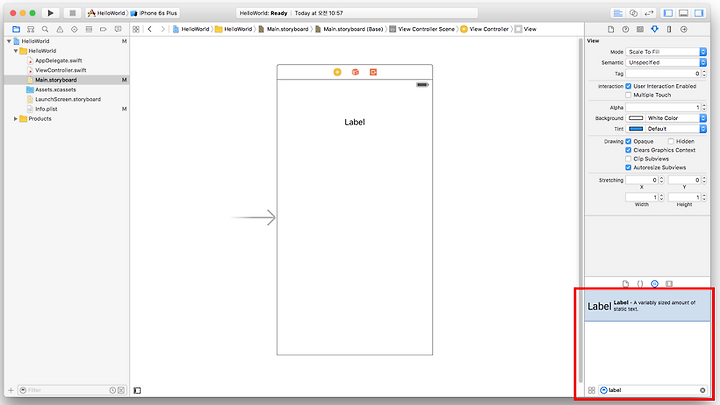This screenshot has width=720, height=405.
Task: Switch to the Standard editor
Action: tap(618, 13)
